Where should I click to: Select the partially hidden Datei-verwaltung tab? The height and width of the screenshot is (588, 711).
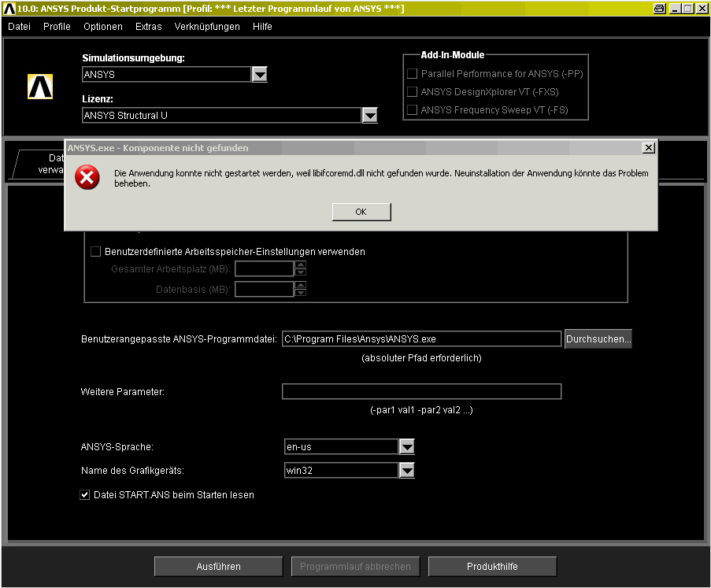[40, 164]
